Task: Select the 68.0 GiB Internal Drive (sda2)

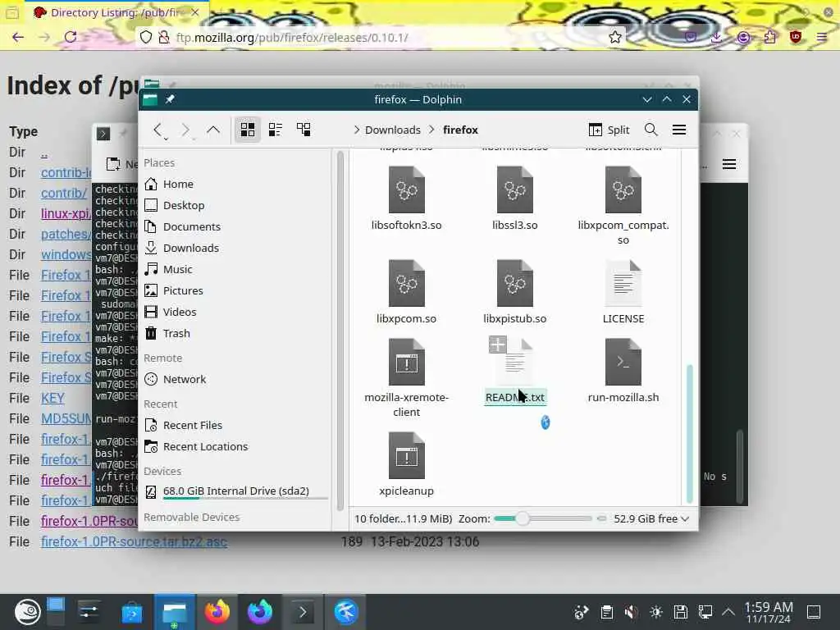Action: point(237,491)
